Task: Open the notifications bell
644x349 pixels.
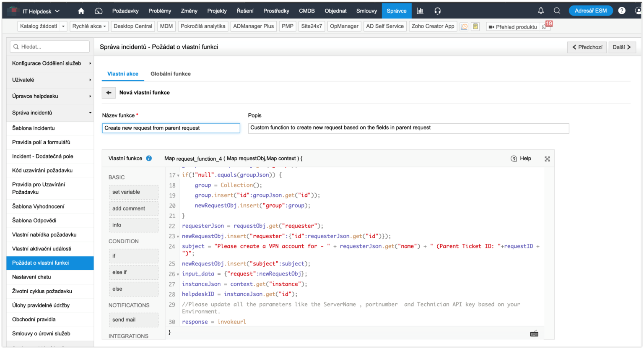Action: pyautogui.click(x=541, y=11)
